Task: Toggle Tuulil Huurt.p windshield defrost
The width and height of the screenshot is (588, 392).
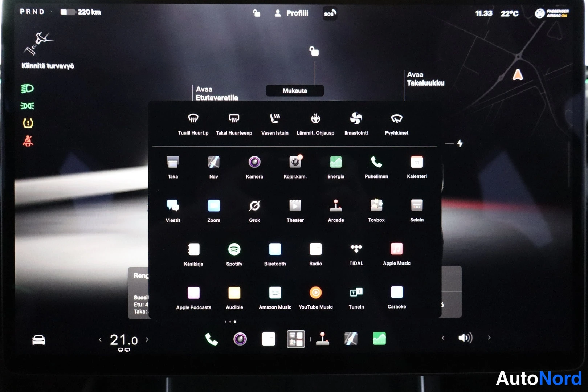Action: pyautogui.click(x=193, y=124)
